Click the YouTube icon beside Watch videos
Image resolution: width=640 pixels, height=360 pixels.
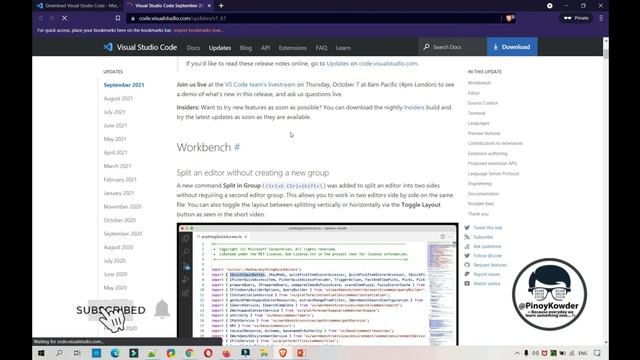click(467, 283)
